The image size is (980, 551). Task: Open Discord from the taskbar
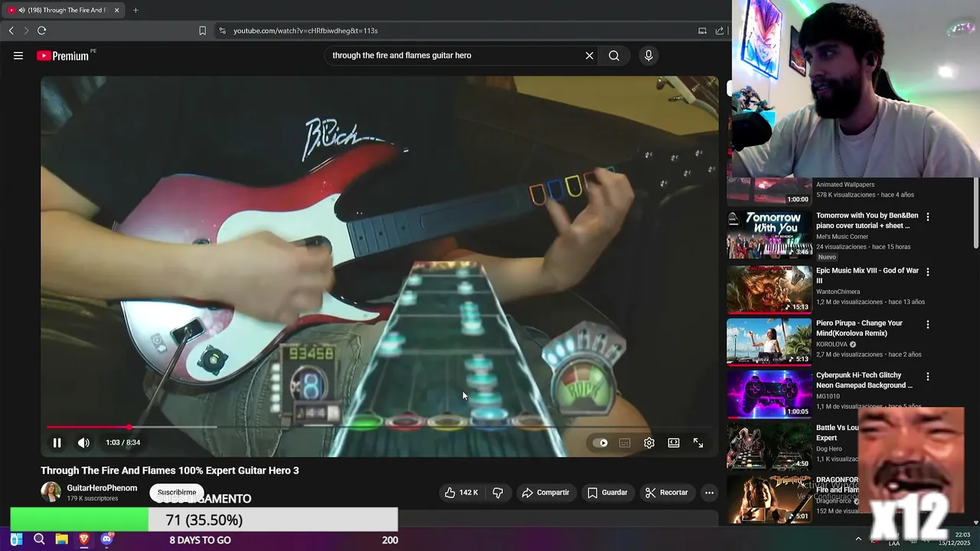106,540
